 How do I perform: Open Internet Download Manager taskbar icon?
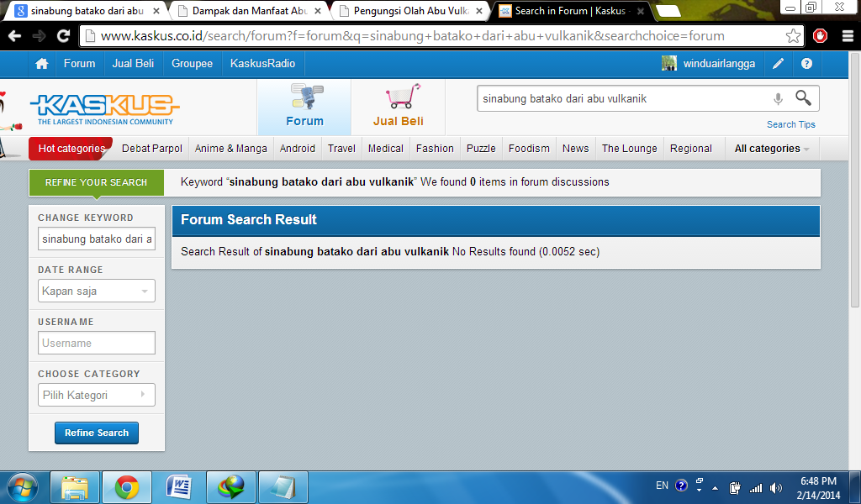(230, 487)
